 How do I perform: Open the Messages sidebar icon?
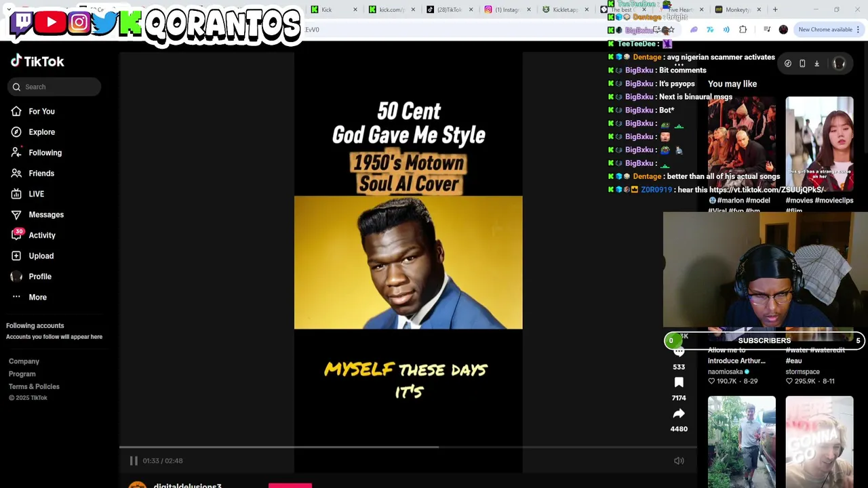click(16, 215)
